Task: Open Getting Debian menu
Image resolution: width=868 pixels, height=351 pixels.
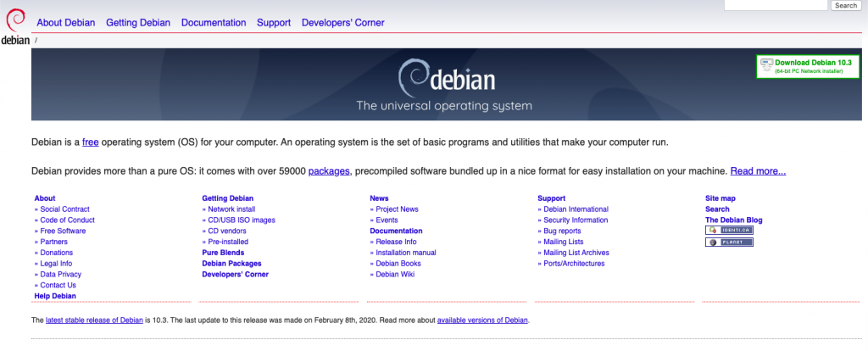Action: click(138, 23)
